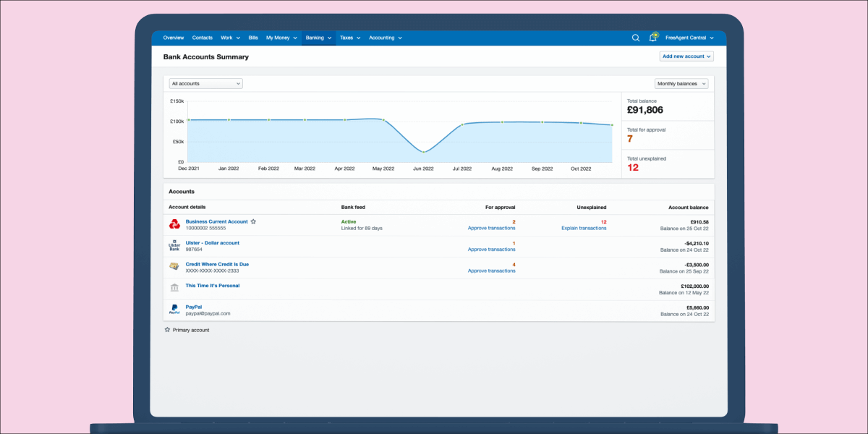Click the Unexplained column header
This screenshot has height=434, width=868.
tap(592, 207)
